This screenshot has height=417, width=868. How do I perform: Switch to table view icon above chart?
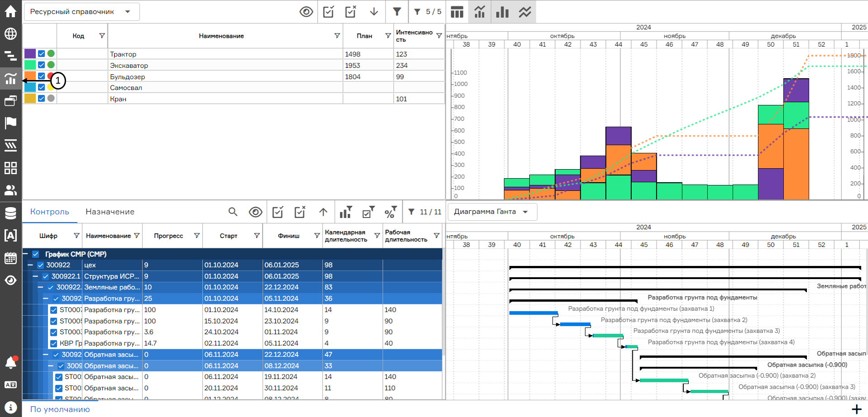[x=457, y=12]
